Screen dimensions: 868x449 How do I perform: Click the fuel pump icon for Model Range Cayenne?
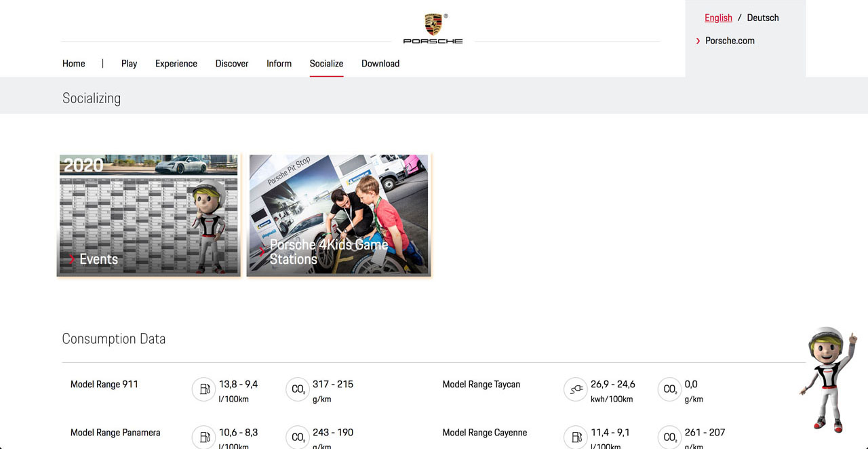coord(576,437)
